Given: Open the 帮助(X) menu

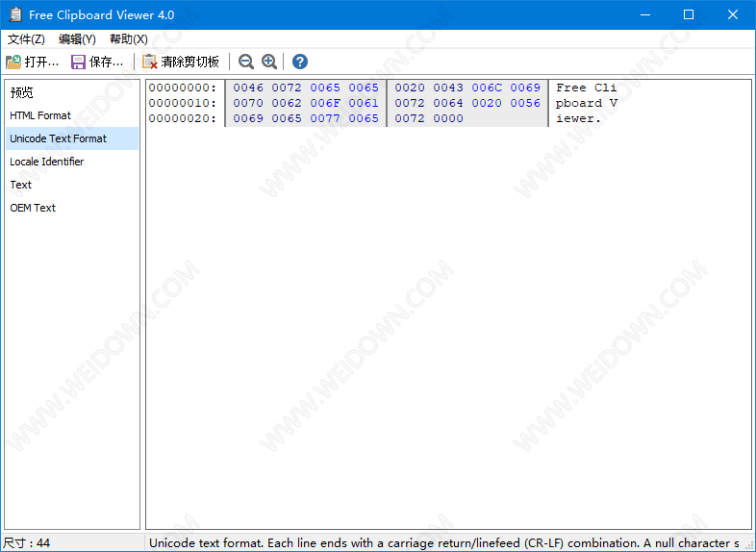Looking at the screenshot, I should 129,39.
